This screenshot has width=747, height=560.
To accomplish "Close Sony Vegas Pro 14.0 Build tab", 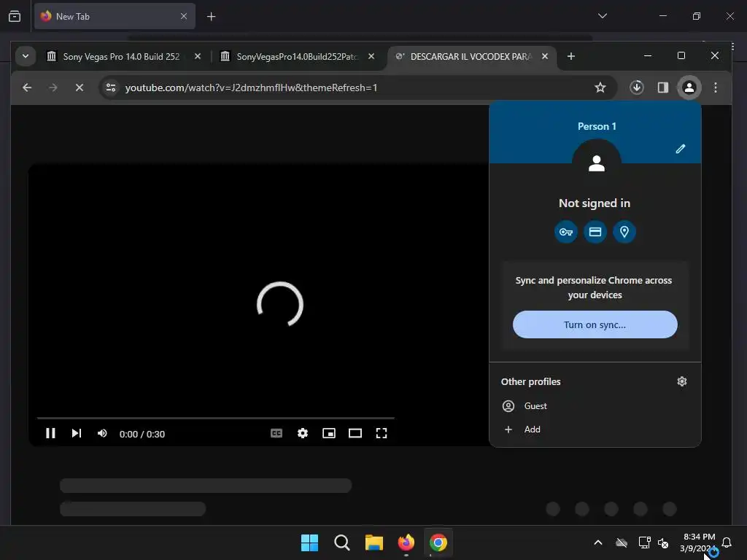I will pos(197,56).
